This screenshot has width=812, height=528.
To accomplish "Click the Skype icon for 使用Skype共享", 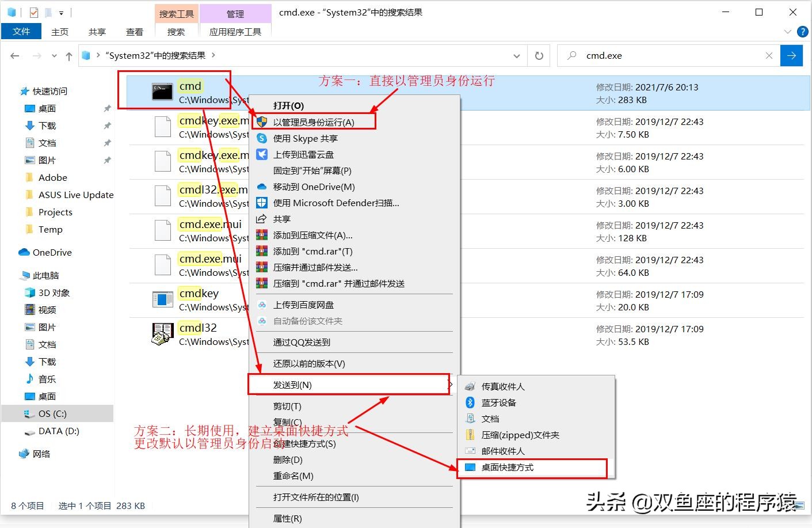I will coord(262,138).
